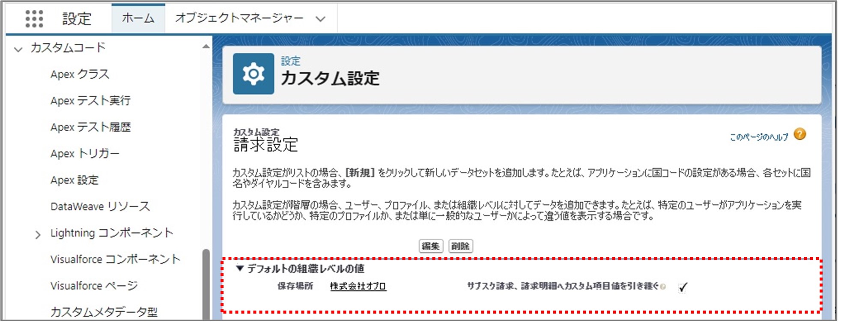Toggle the サブスク請求 custom field inherit checkmark

[x=683, y=287]
